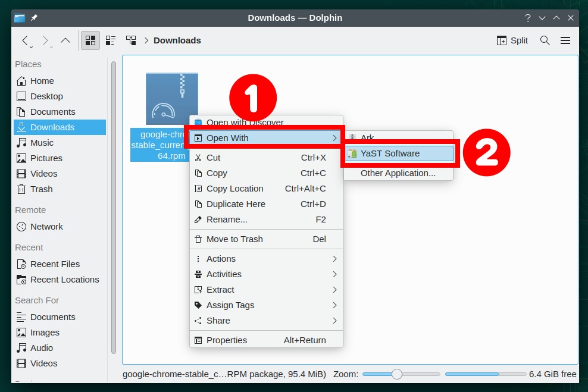Click status bar file description text
Image resolution: width=588 pixels, height=392 pixels.
pos(224,374)
